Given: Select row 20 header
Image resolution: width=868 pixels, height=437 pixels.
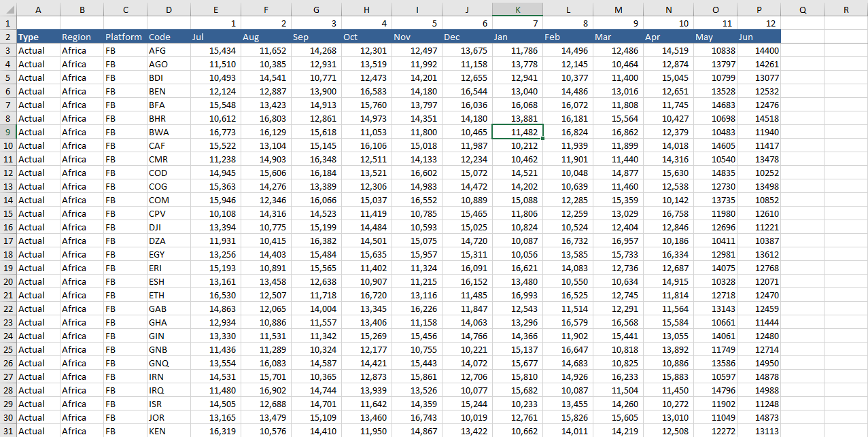Looking at the screenshot, I should click(x=8, y=281).
